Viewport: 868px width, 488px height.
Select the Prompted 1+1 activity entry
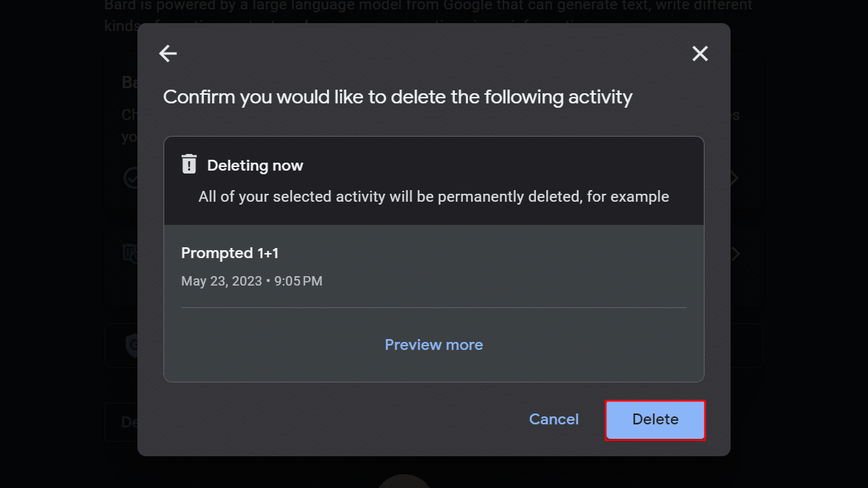[x=230, y=253]
